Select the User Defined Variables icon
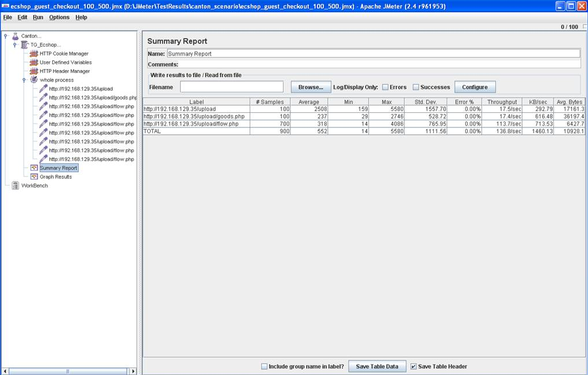Image resolution: width=588 pixels, height=375 pixels. (x=34, y=62)
